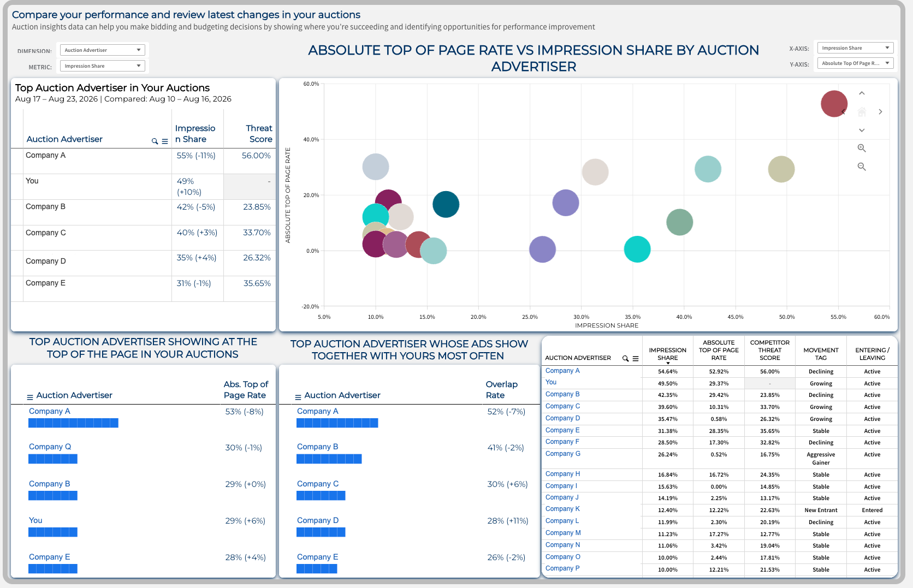Screen dimensions: 913x588
Task: Pan the scatter chart right with chevron
Action: pos(880,112)
